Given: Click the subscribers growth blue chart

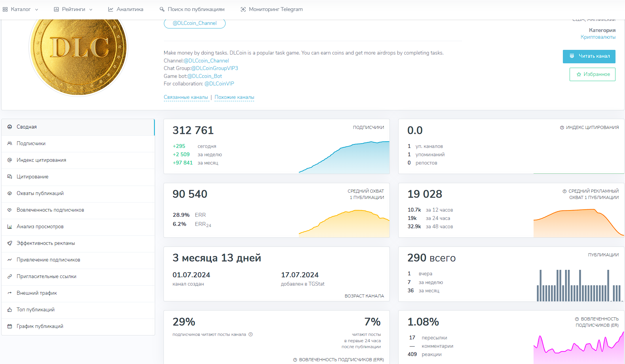Looking at the screenshot, I should tap(344, 157).
